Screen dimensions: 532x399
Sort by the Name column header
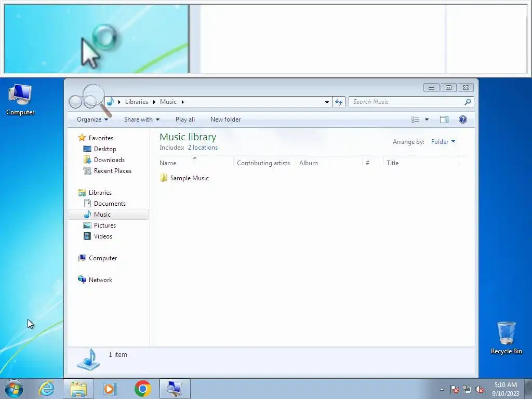click(x=195, y=163)
